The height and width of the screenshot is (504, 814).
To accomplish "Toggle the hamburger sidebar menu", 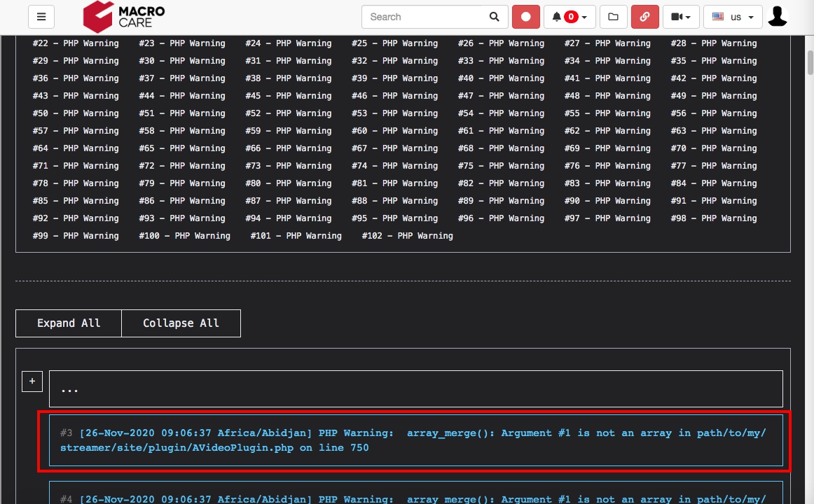I will [x=41, y=16].
